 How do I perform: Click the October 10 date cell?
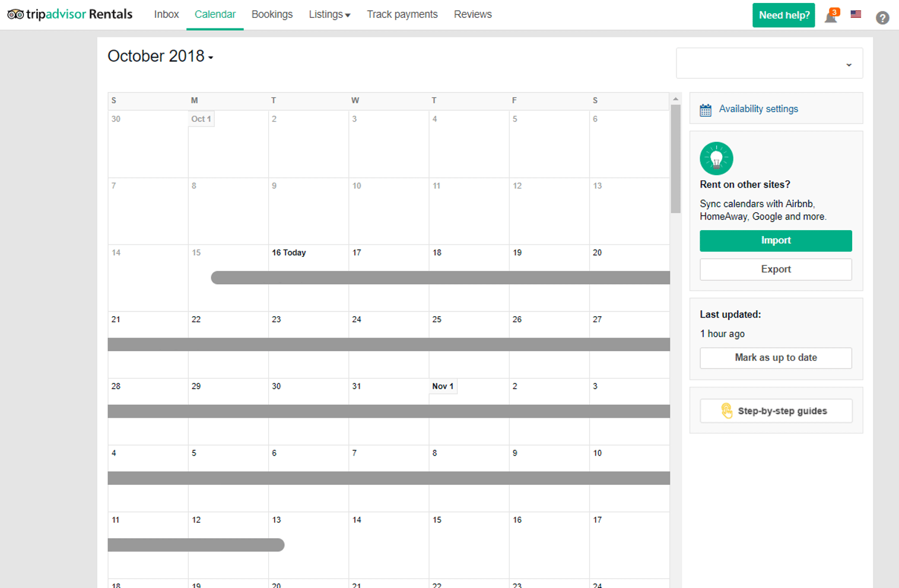point(389,211)
